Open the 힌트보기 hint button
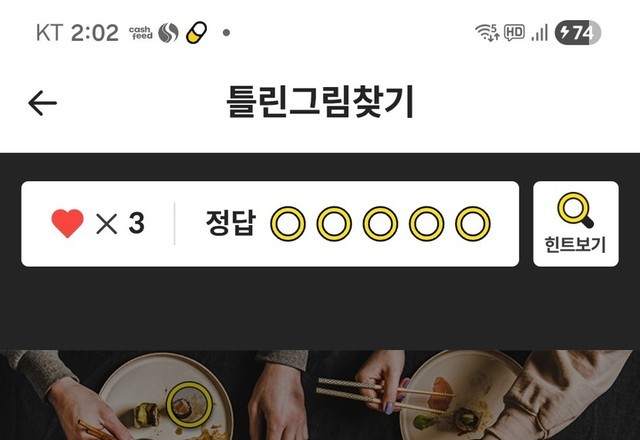The image size is (640, 440). click(x=576, y=224)
